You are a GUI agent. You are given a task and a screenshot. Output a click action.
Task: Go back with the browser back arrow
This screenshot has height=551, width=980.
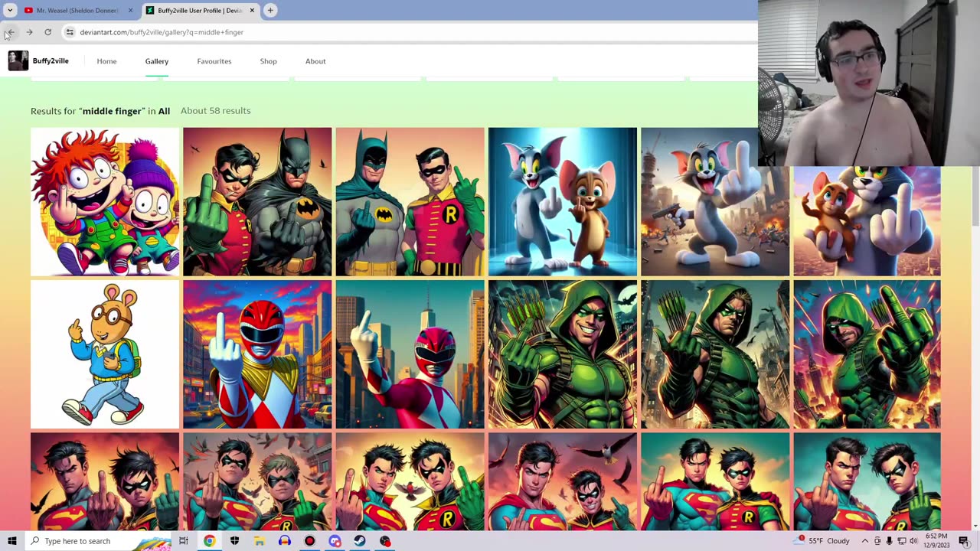click(10, 32)
